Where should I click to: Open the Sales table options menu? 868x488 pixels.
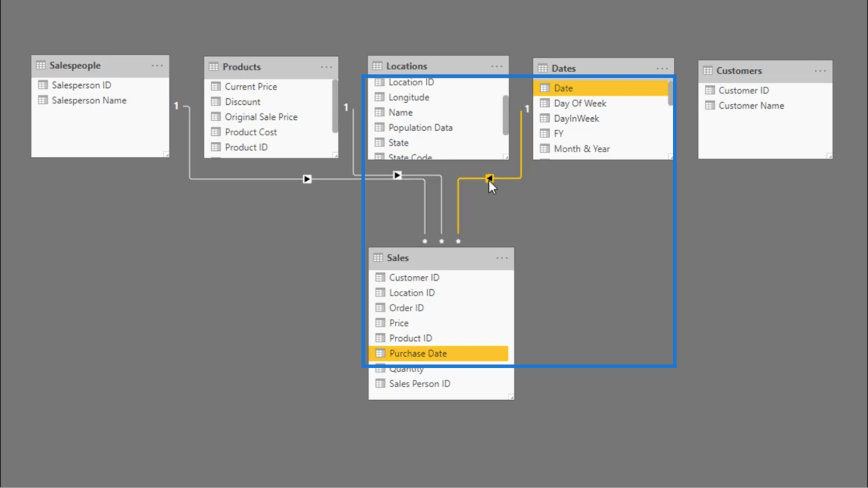(x=502, y=258)
